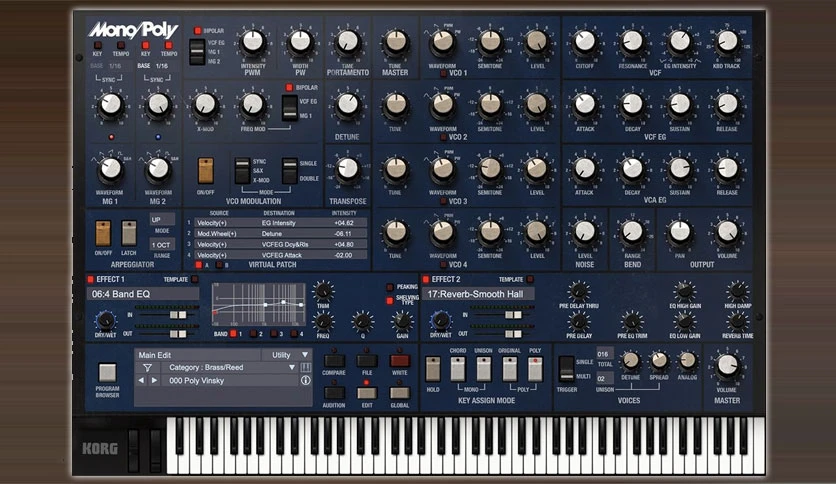Change arpeggiator Range 1 OCT field

click(x=162, y=245)
